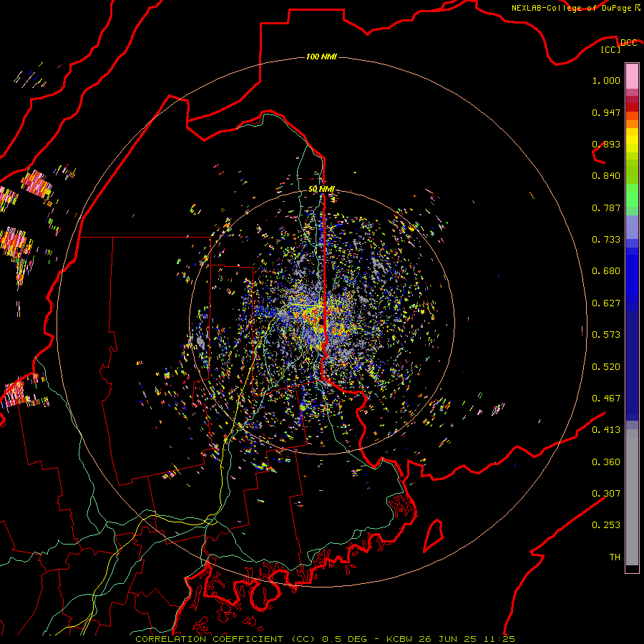Click the 26 JUN 25 date in the caption
The image size is (644, 644).
448,639
